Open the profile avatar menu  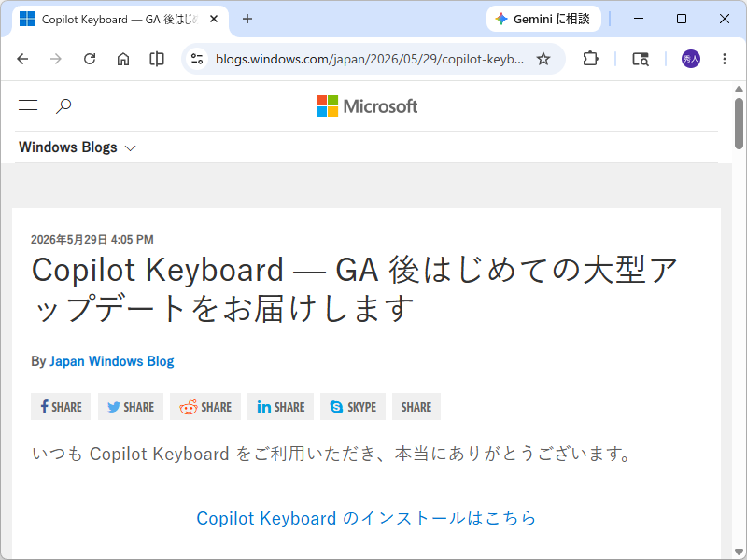click(x=691, y=59)
